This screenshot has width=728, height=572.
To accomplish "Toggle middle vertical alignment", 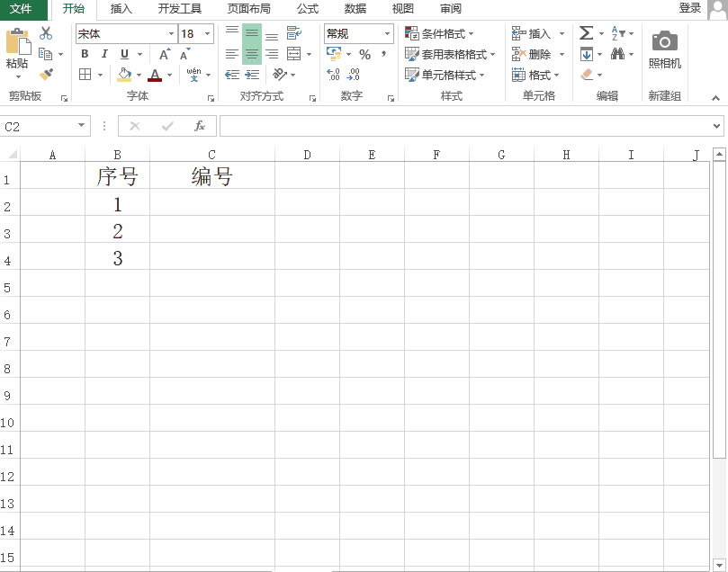I will (252, 33).
